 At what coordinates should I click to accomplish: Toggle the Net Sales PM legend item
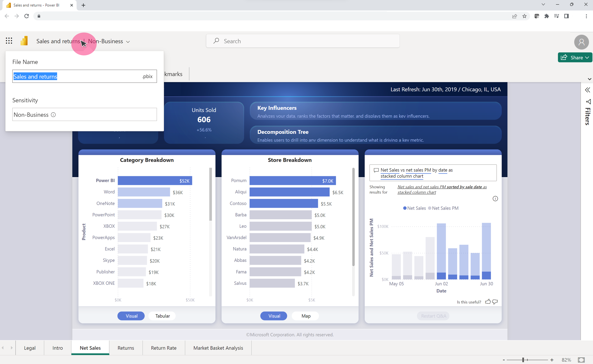click(x=443, y=208)
